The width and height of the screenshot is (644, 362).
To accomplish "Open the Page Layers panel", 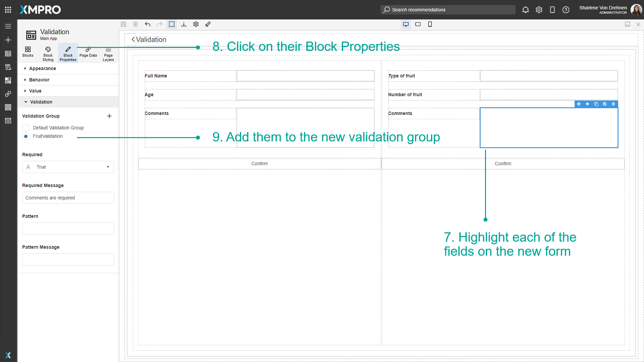I will (108, 54).
